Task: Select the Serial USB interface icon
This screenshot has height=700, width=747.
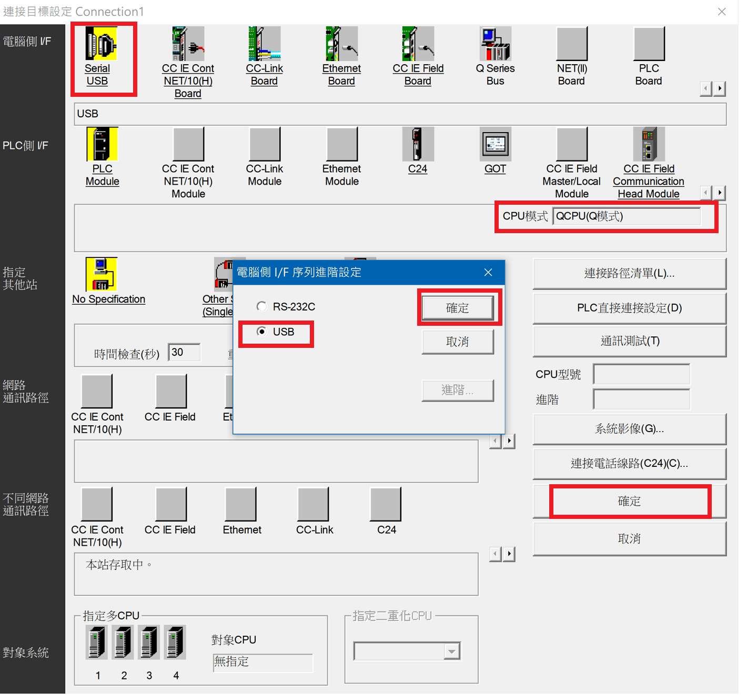Action: (x=100, y=45)
